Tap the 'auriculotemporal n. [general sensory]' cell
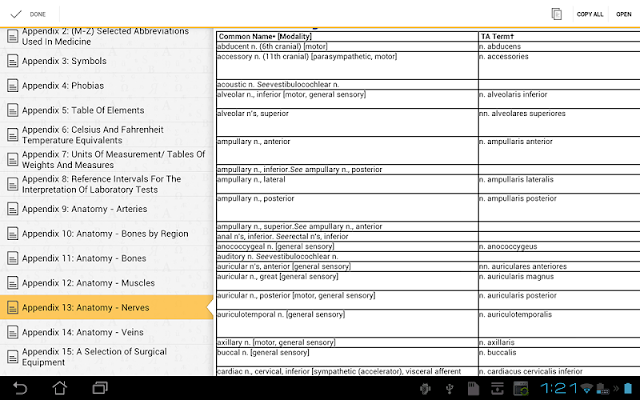The width and height of the screenshot is (640, 400). coord(347,323)
